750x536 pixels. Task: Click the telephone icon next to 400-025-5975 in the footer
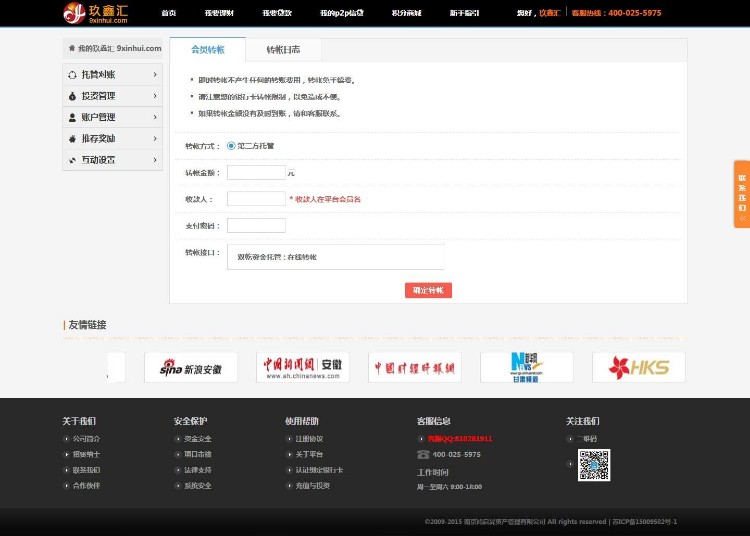coord(423,454)
